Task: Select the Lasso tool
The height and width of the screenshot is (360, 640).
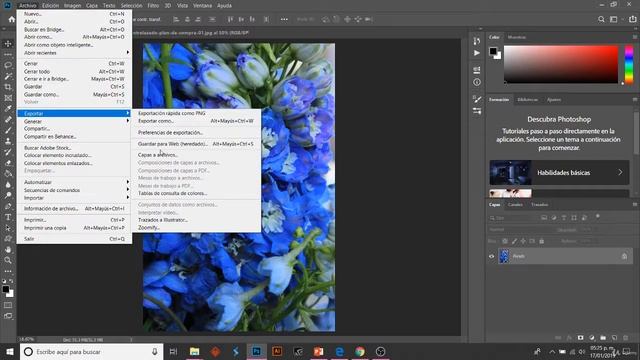Action: click(x=8, y=65)
